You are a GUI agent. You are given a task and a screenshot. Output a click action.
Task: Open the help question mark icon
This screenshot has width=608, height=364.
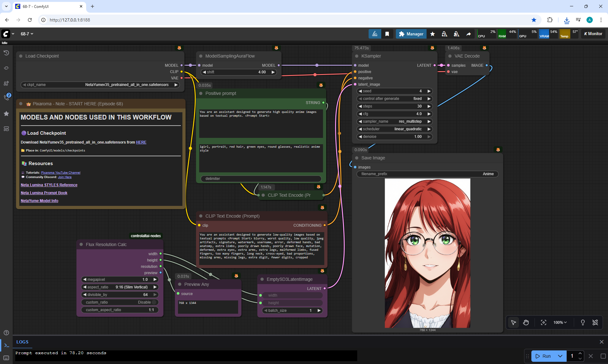[6, 333]
